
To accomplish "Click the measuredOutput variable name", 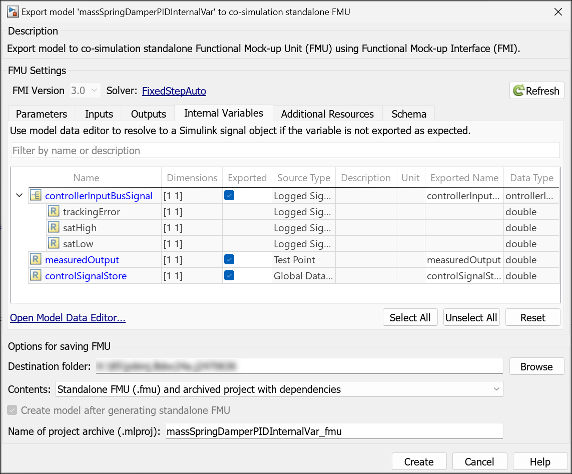I will click(x=82, y=259).
